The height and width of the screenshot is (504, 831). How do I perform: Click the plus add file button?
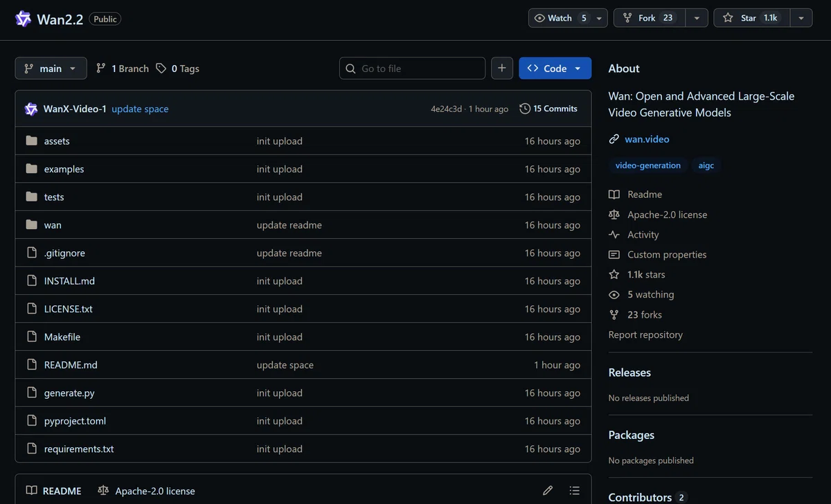click(502, 69)
